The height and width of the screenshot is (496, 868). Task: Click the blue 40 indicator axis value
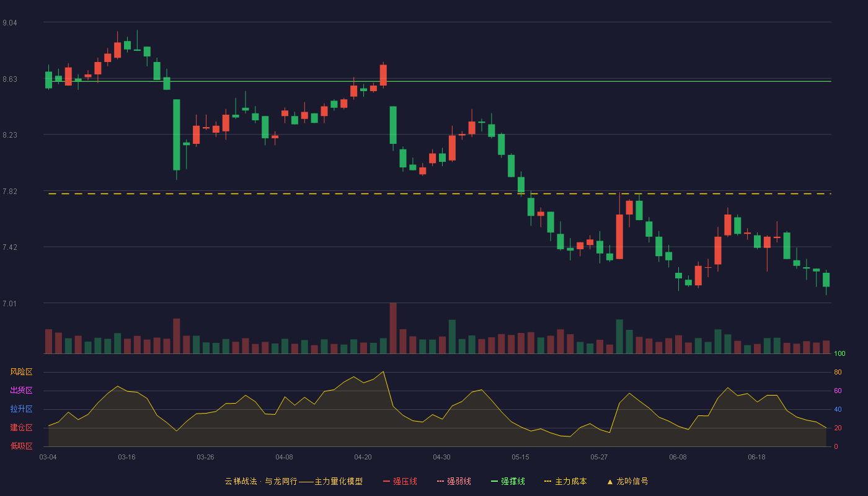point(838,409)
